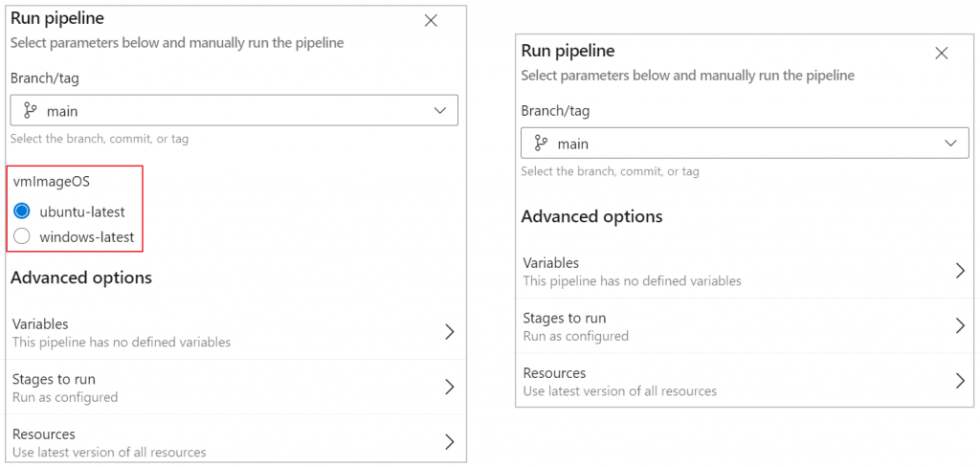
Task: Click Resources label in the right panel
Action: (554, 373)
